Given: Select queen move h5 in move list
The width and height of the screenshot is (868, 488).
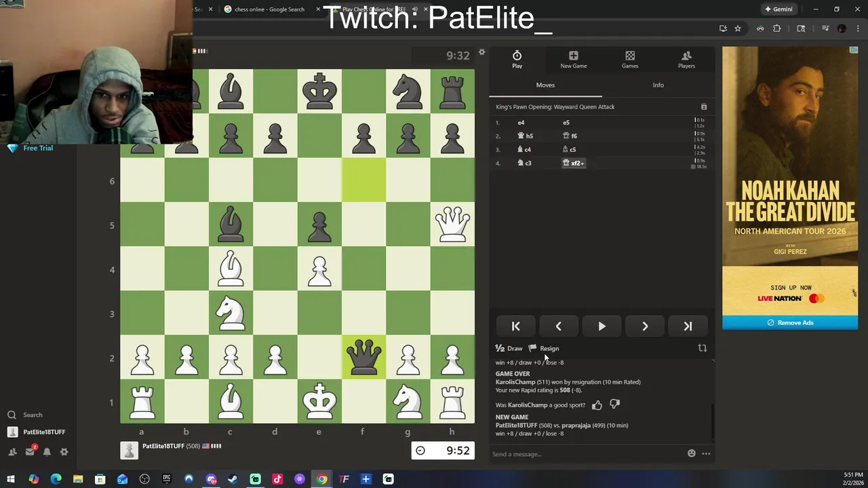Looking at the screenshot, I should pos(526,136).
